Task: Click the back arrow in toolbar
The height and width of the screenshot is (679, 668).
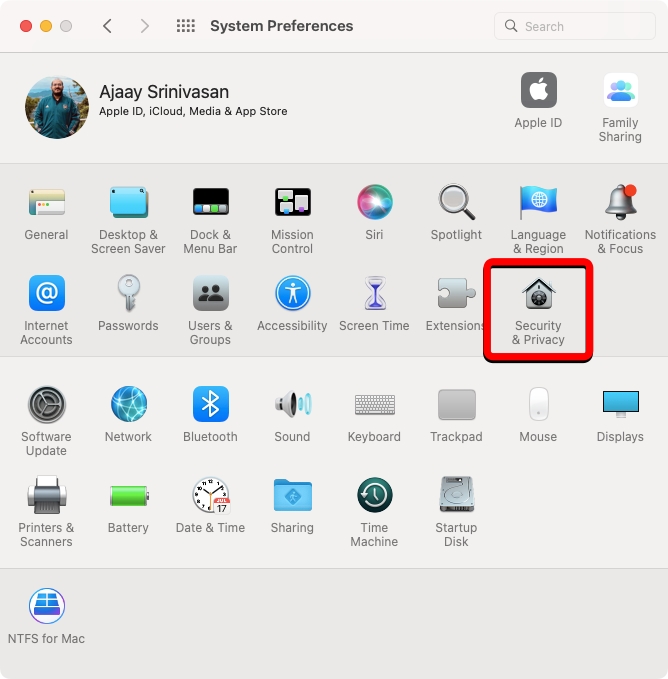Action: coord(108,26)
